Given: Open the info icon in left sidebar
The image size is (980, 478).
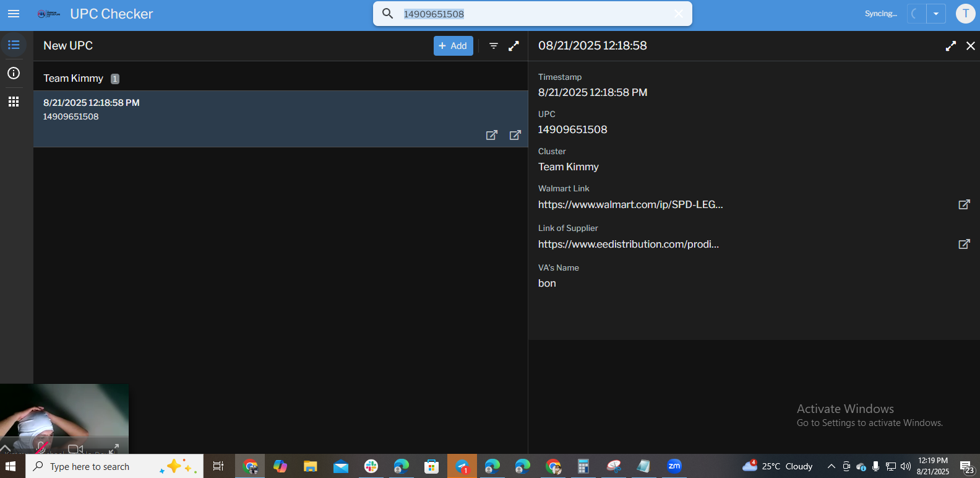Looking at the screenshot, I should click(x=14, y=73).
